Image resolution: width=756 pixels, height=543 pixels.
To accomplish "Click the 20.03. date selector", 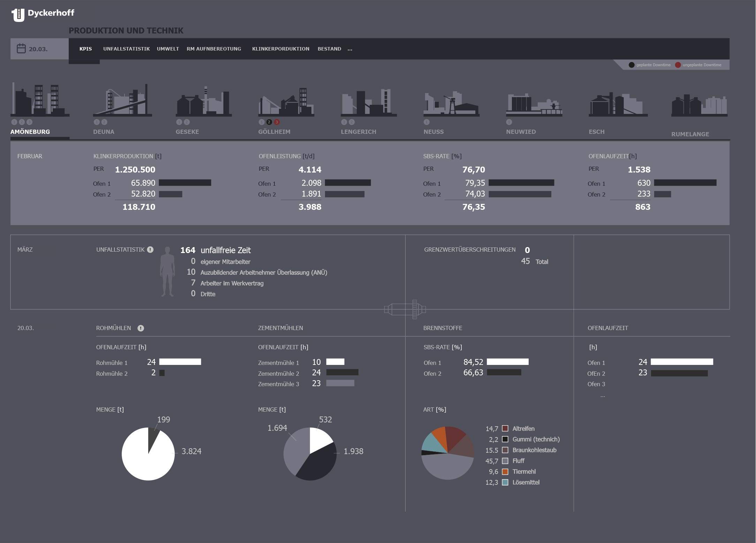I will coord(39,49).
